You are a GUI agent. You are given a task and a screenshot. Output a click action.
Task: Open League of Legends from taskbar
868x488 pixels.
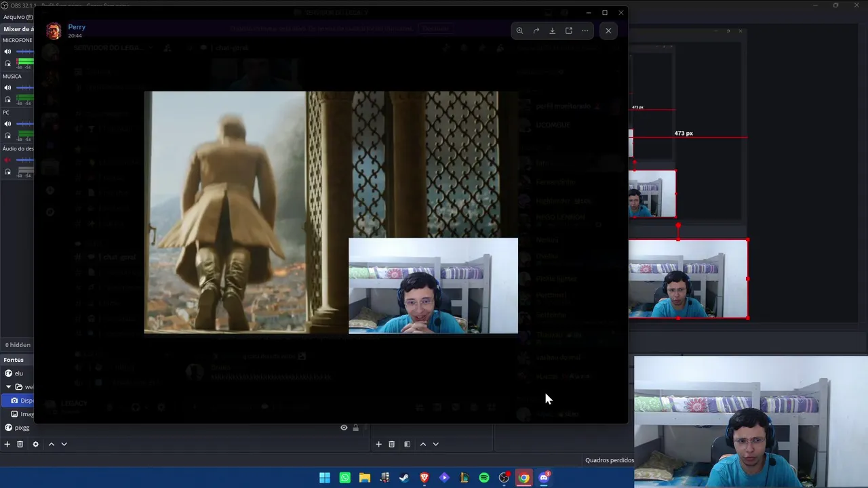click(x=464, y=478)
